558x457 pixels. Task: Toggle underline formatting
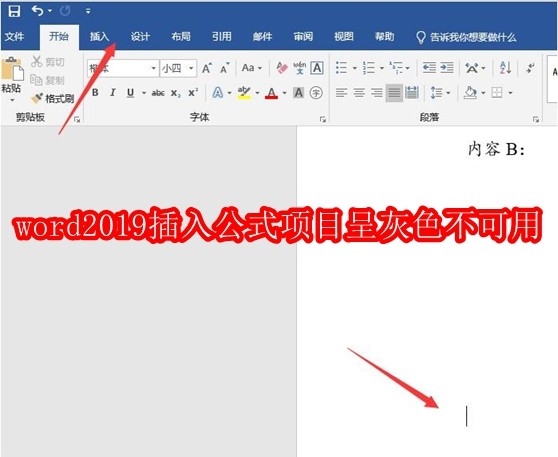click(x=131, y=93)
